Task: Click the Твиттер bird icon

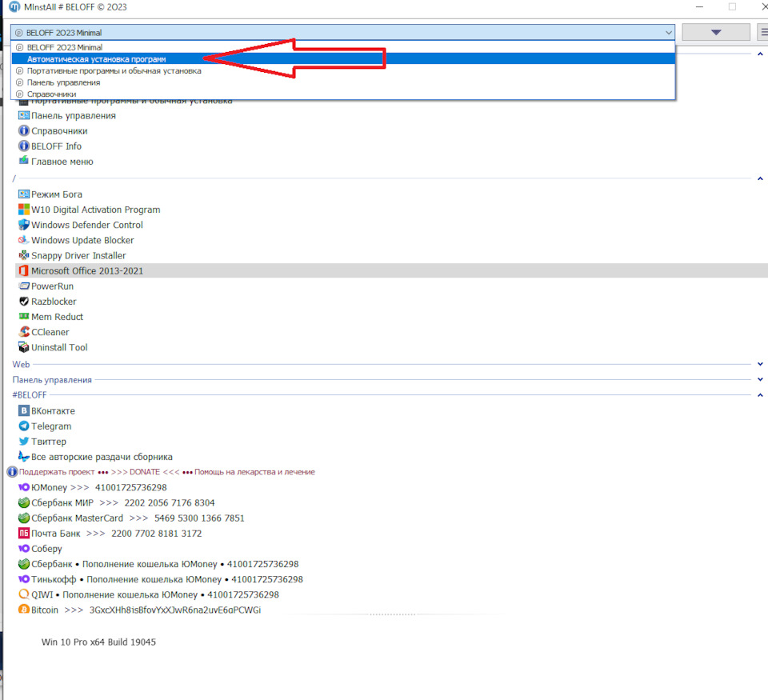Action: [23, 442]
